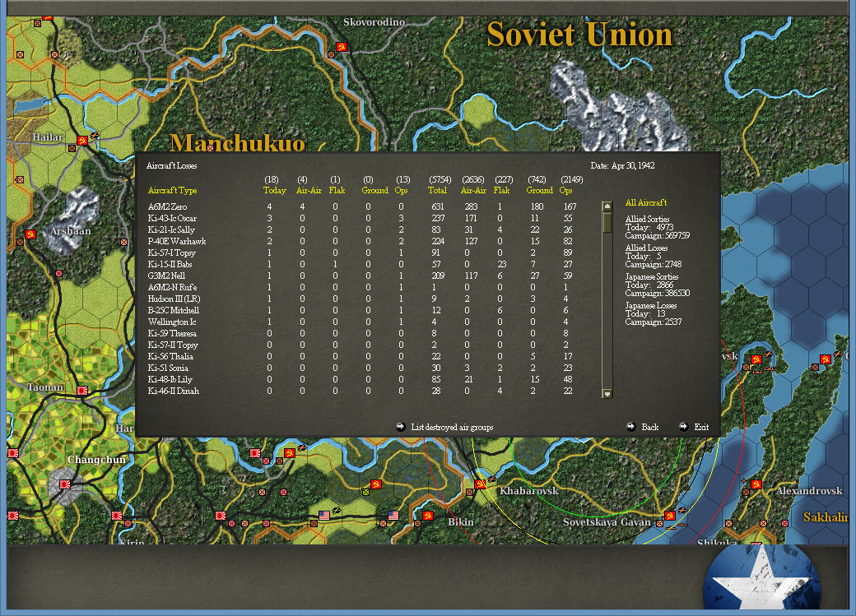Select the Soviet flag icon at Hailar

pyautogui.click(x=82, y=141)
